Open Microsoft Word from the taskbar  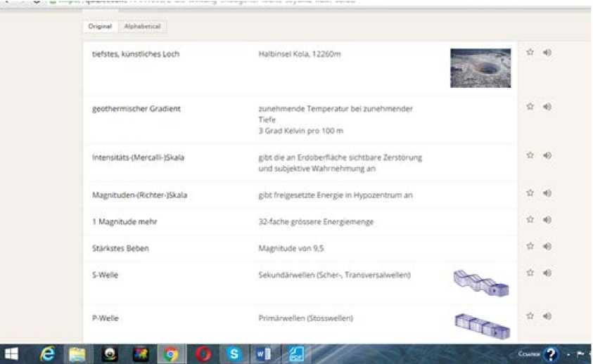(x=264, y=354)
